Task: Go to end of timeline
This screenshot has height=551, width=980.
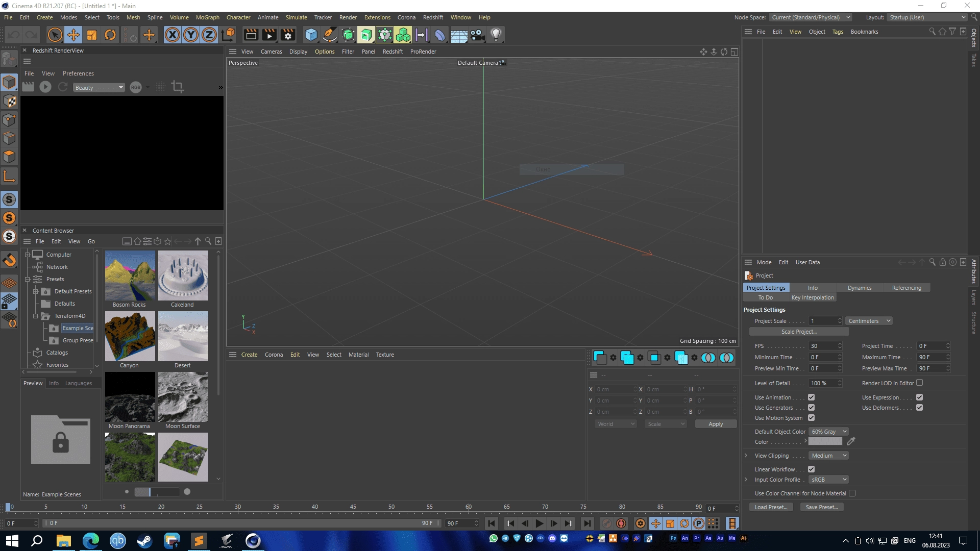Action: [x=587, y=523]
